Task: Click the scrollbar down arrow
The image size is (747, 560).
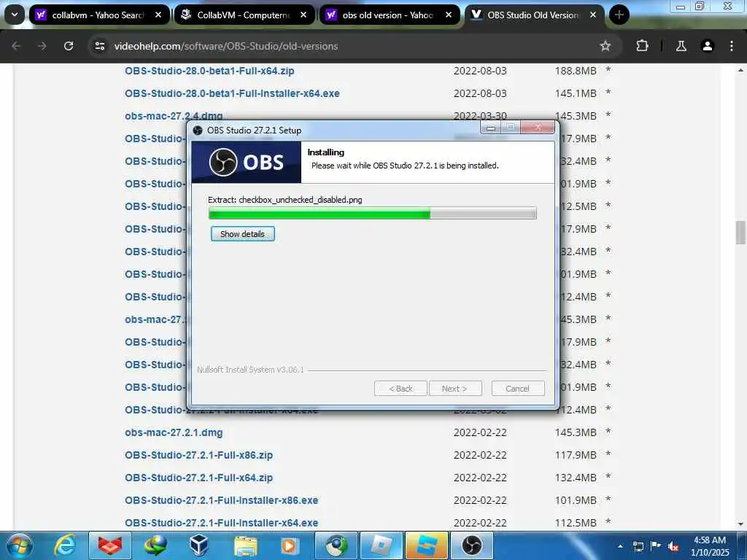Action: [740, 524]
